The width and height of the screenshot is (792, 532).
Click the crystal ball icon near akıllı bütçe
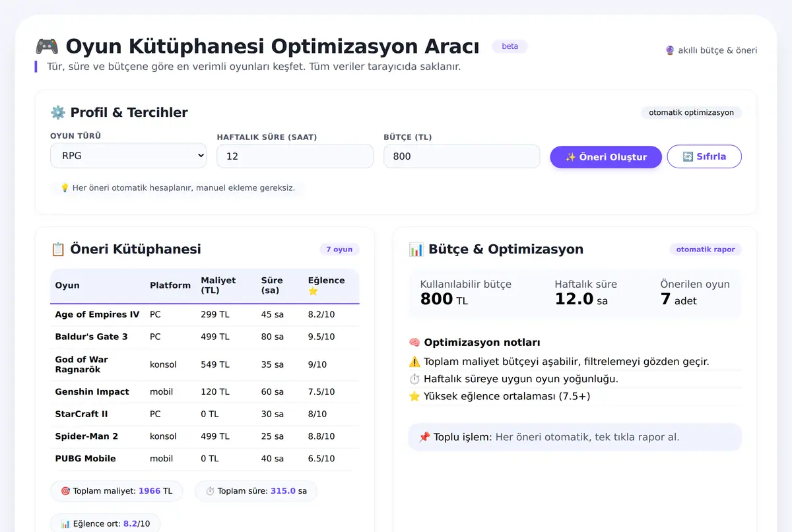click(670, 50)
